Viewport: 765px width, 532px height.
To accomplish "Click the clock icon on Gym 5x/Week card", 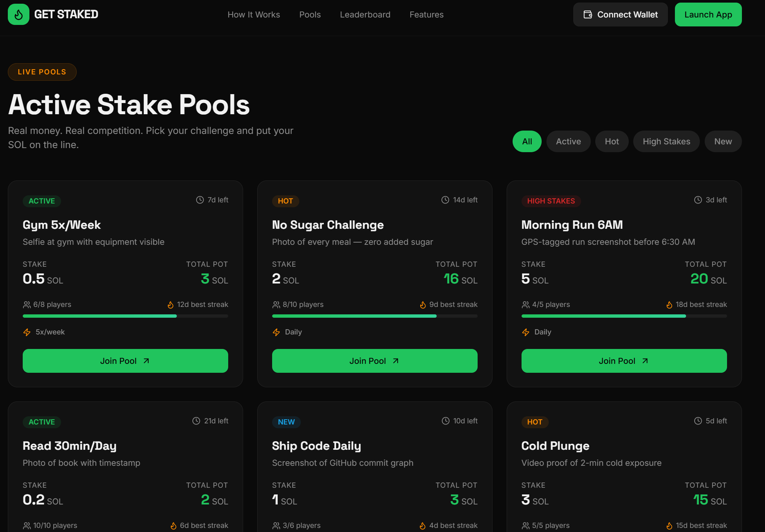I will click(200, 200).
